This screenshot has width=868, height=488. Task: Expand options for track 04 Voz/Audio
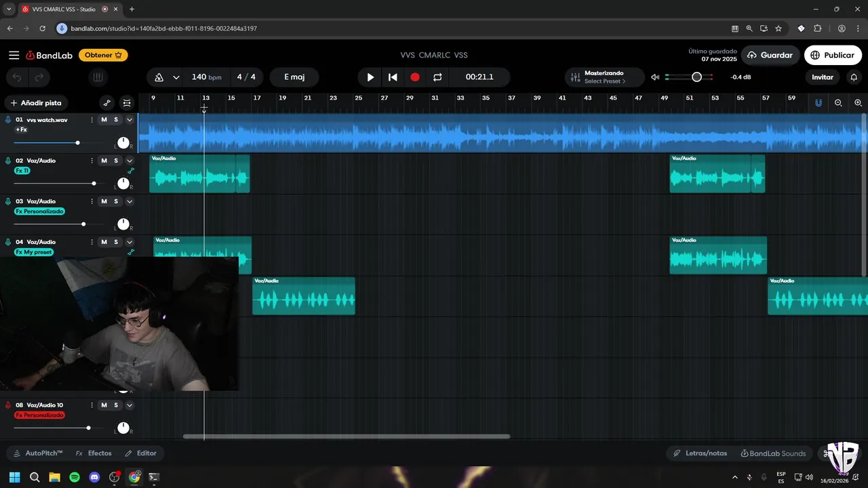pyautogui.click(x=130, y=242)
